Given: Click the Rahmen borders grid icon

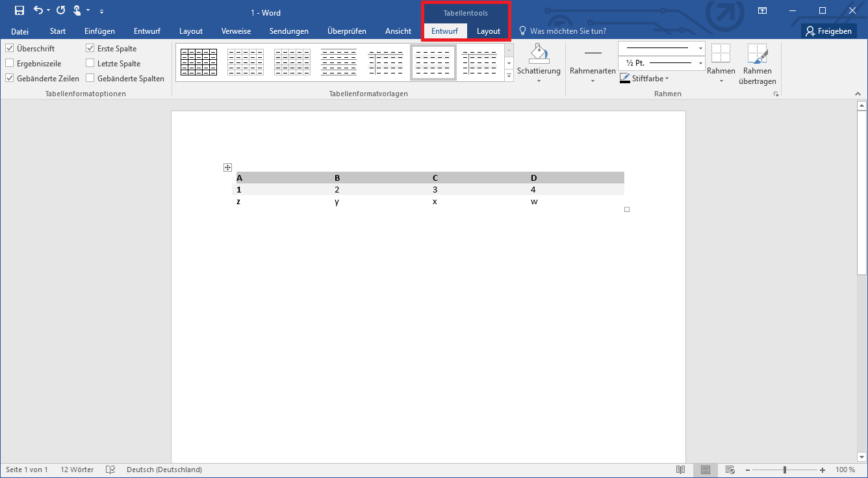Looking at the screenshot, I should [721, 53].
